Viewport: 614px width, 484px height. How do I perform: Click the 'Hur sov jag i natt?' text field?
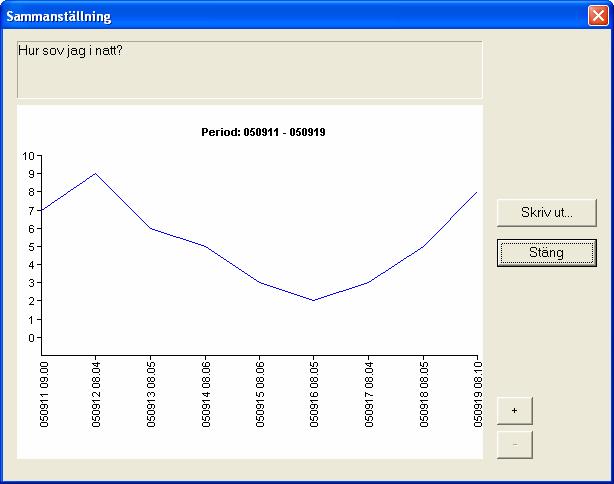[x=250, y=69]
